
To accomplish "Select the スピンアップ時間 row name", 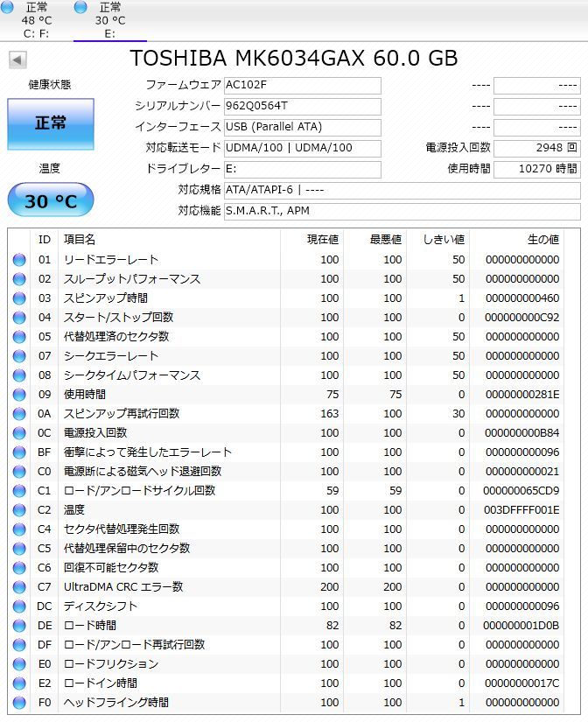I will click(106, 298).
